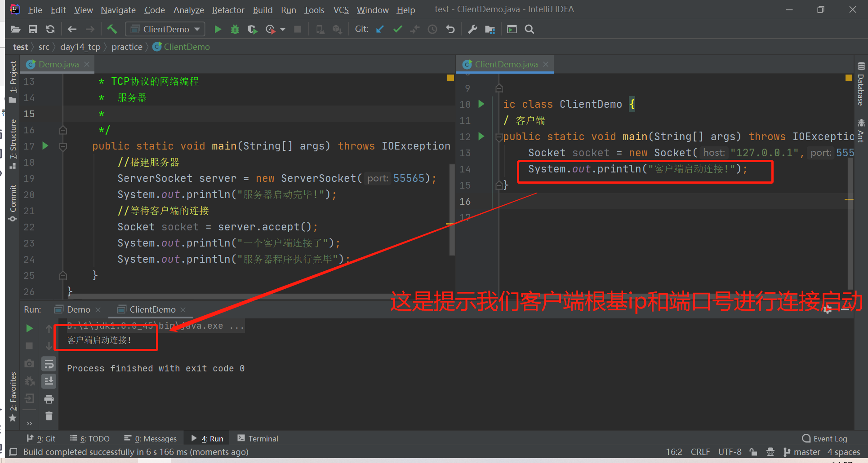This screenshot has height=463, width=868.
Task: Click run gutter arrow on ClientDemo line 10
Action: coord(481,104)
